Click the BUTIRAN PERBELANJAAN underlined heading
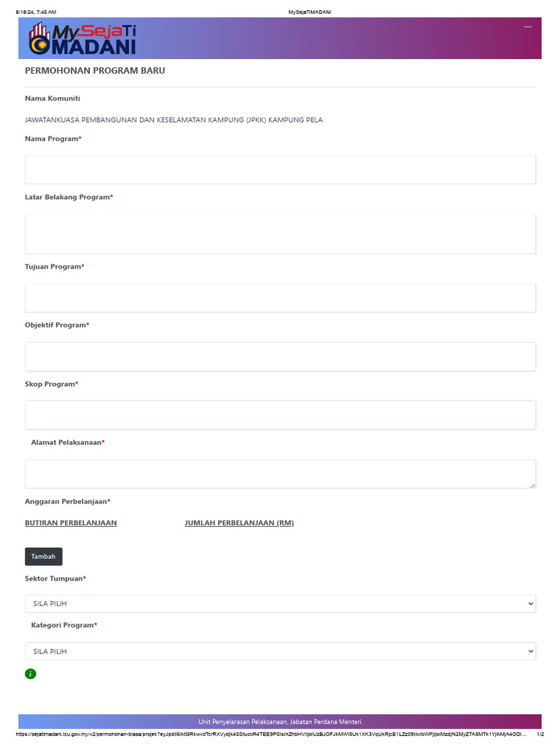The height and width of the screenshot is (747, 560). tap(71, 523)
